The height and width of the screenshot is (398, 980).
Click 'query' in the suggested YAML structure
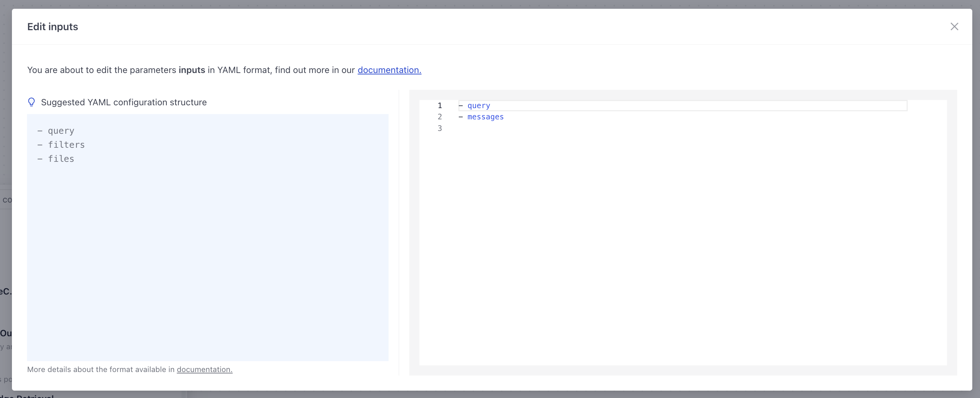[61, 131]
